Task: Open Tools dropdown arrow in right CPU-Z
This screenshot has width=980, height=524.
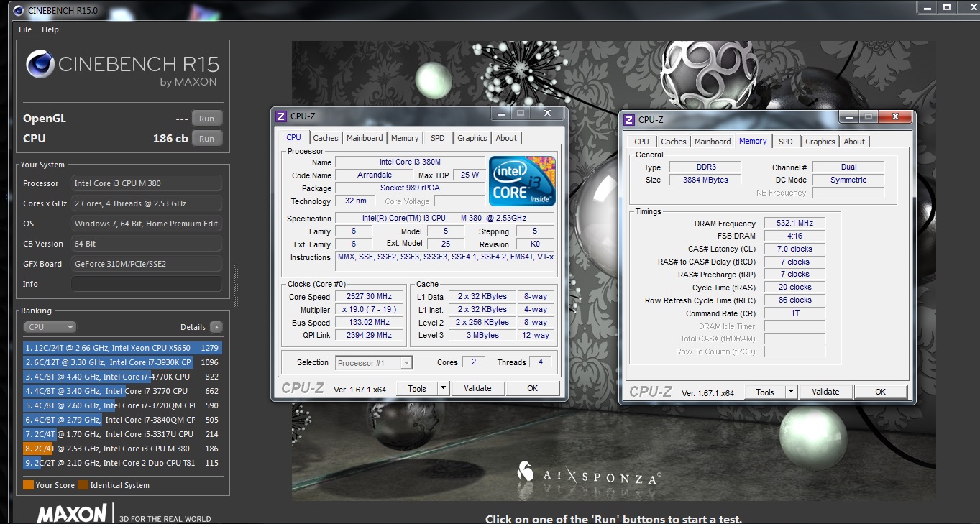Action: coord(791,392)
